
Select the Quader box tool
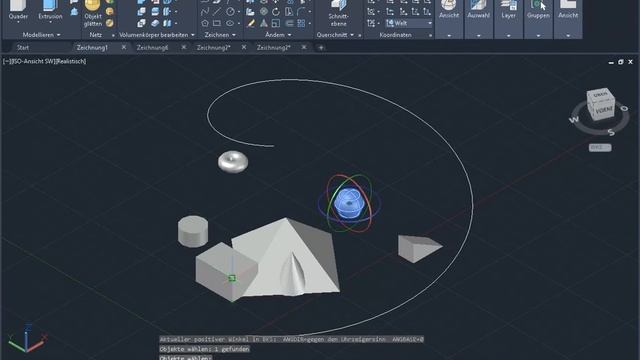(18, 10)
